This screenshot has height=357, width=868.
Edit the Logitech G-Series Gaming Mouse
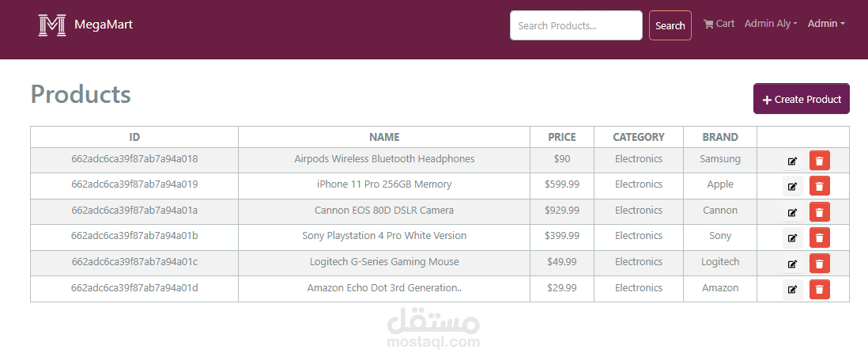pyautogui.click(x=793, y=264)
